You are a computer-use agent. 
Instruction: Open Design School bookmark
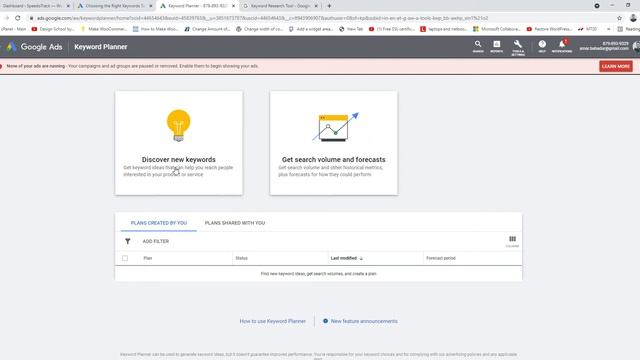point(53,29)
